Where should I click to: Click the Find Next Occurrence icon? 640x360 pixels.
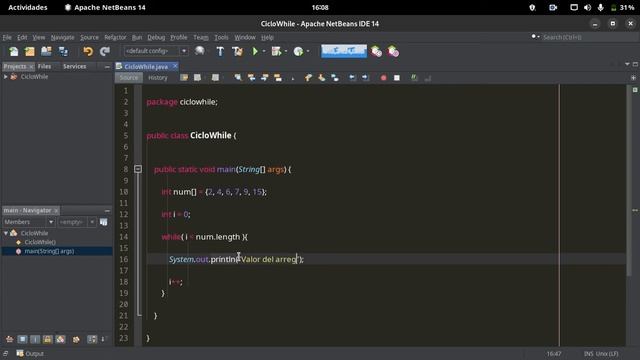264,78
